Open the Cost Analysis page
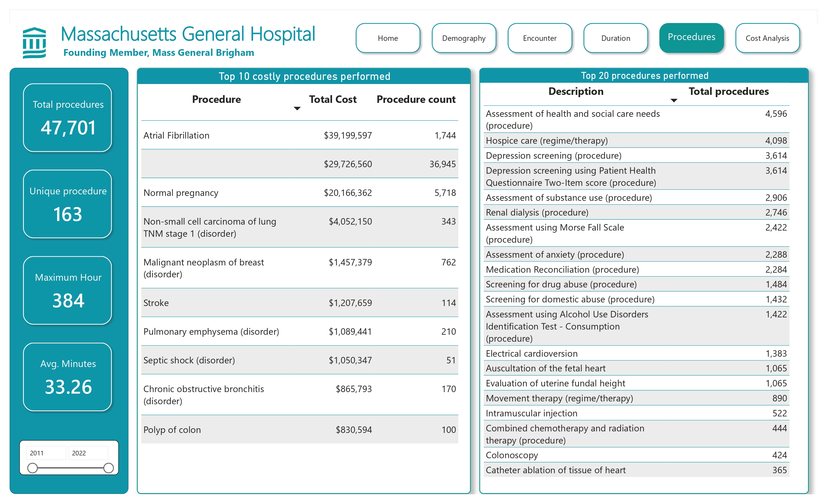827x504 pixels. coord(767,38)
